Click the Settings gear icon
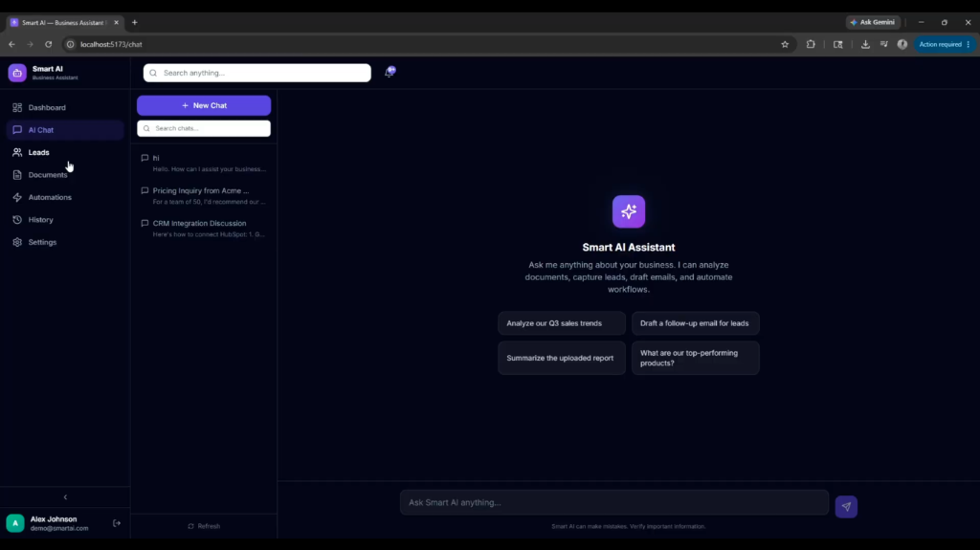This screenshot has height=550, width=980. (17, 243)
